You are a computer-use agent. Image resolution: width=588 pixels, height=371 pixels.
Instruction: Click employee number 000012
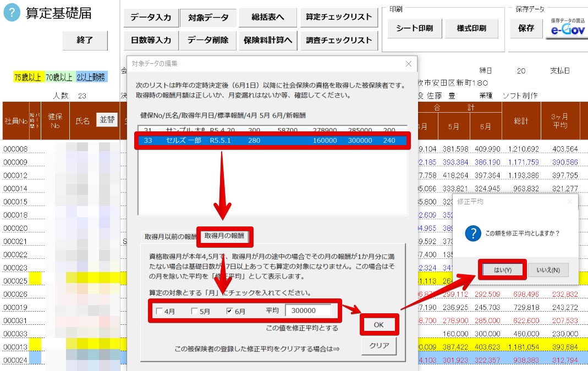[15, 175]
